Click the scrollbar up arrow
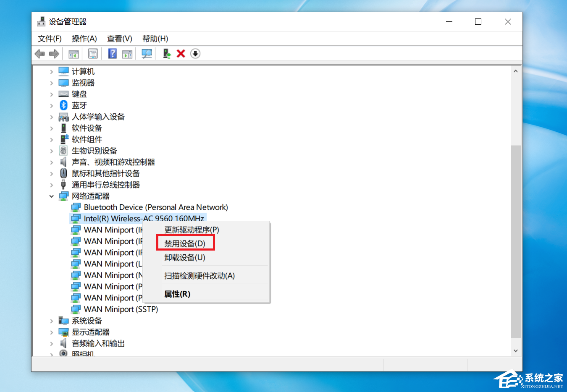 (516, 71)
